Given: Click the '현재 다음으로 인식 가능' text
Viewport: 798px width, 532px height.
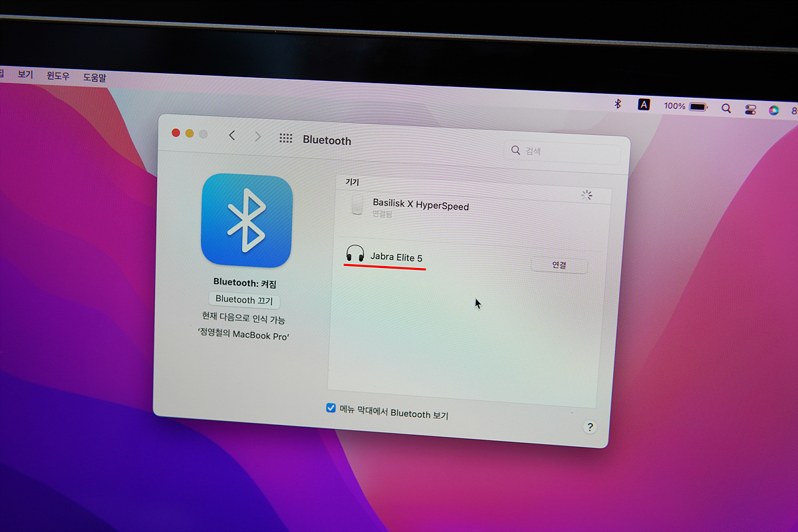Looking at the screenshot, I should coord(244,319).
